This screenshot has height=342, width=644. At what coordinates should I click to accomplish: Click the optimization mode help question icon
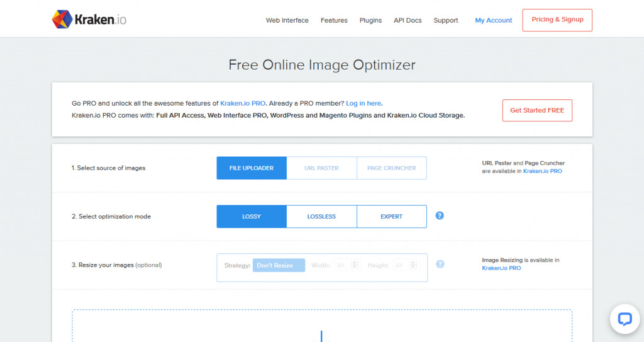coord(440,216)
